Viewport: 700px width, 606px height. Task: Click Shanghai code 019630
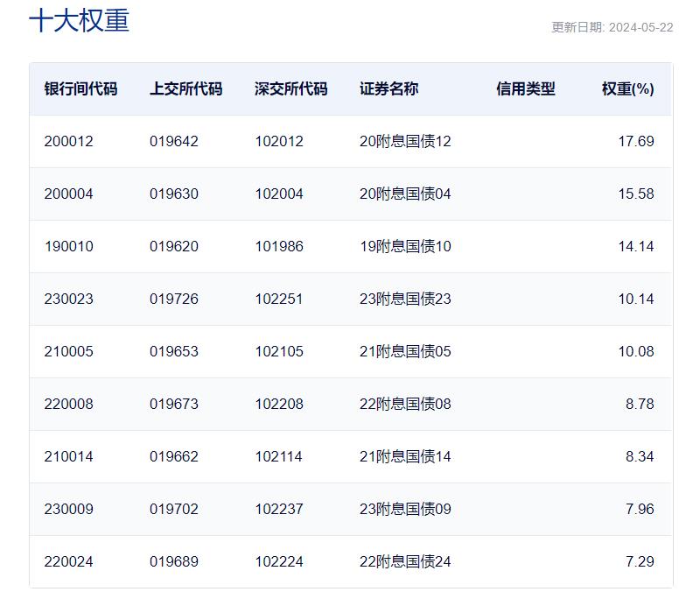tap(174, 194)
